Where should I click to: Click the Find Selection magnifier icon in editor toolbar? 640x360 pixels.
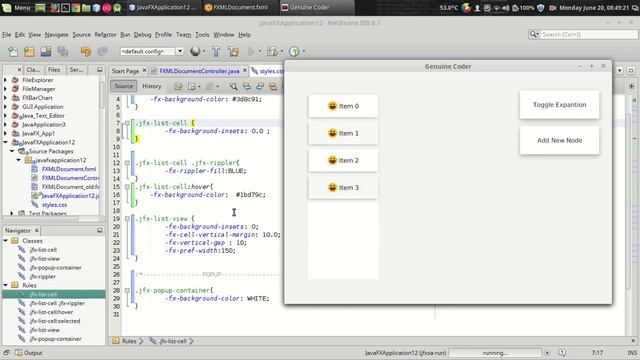pyautogui.click(x=233, y=86)
